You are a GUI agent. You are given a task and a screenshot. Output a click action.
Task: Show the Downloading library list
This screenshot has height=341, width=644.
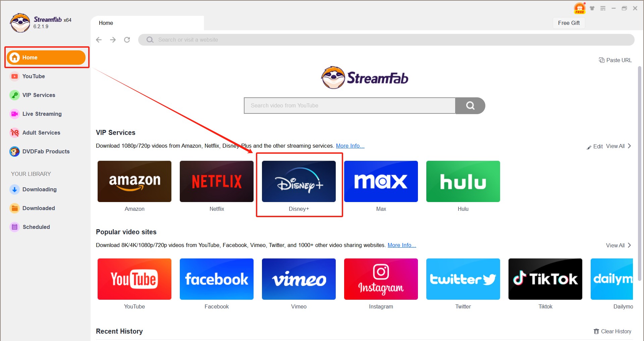click(x=33, y=189)
